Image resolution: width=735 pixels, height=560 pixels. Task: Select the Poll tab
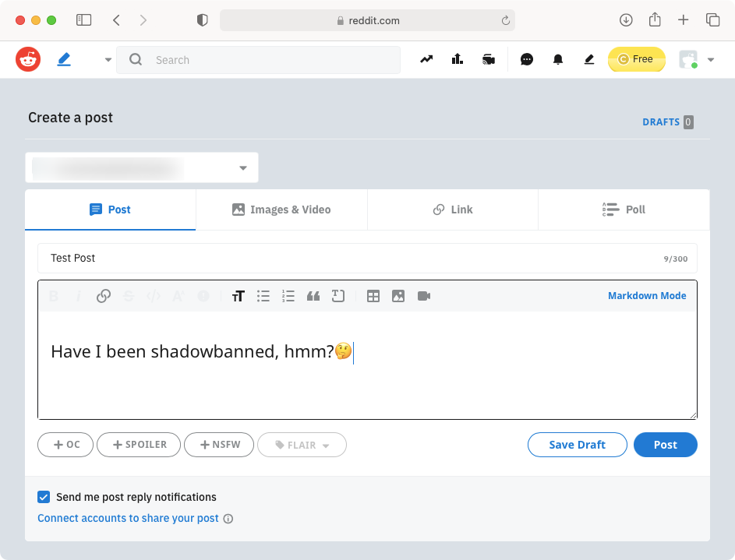tap(624, 210)
